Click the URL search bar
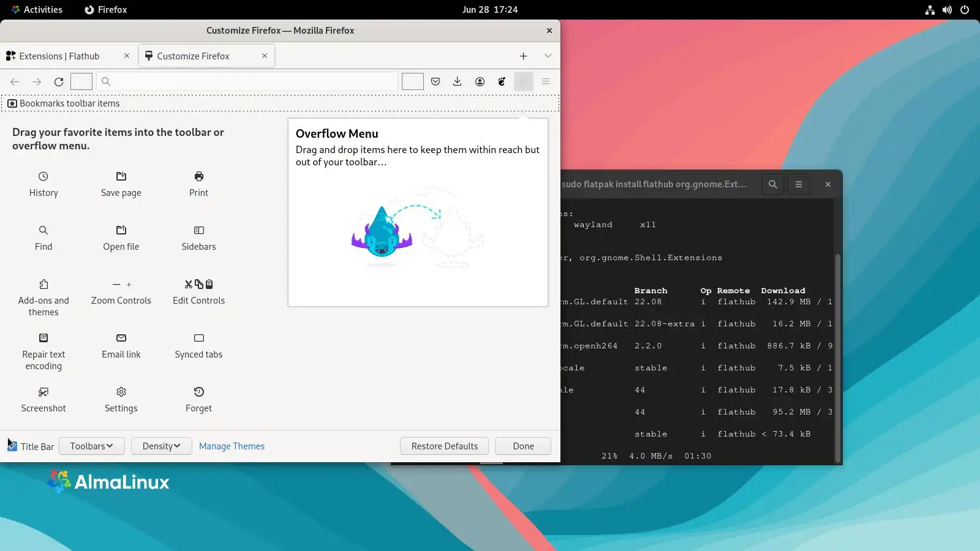The width and height of the screenshot is (980, 551). tap(247, 81)
